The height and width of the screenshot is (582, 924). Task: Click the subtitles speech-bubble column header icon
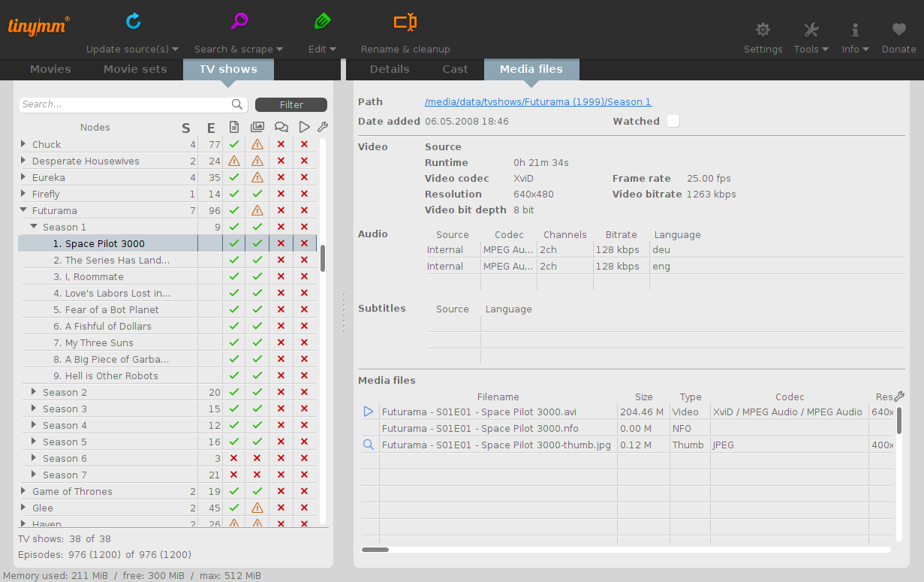pos(281,128)
